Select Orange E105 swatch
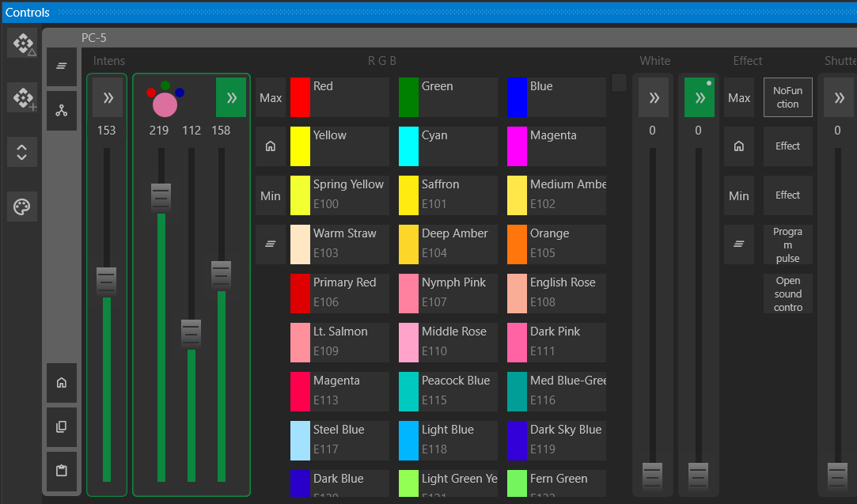Screen dimensions: 857x504 tap(556, 244)
